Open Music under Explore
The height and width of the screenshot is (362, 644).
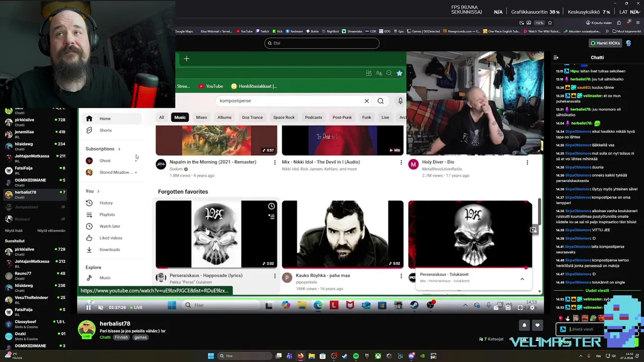[112, 278]
